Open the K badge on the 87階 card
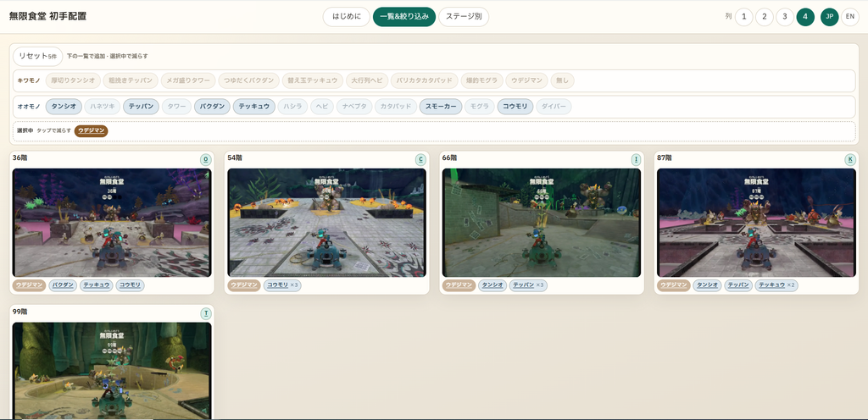 [850, 160]
